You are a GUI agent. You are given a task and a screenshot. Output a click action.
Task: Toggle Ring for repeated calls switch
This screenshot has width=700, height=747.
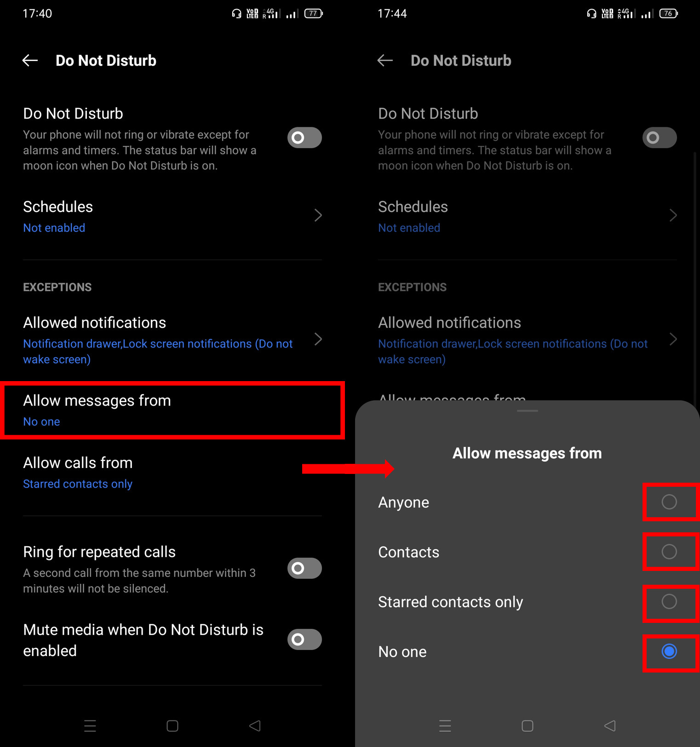click(304, 568)
